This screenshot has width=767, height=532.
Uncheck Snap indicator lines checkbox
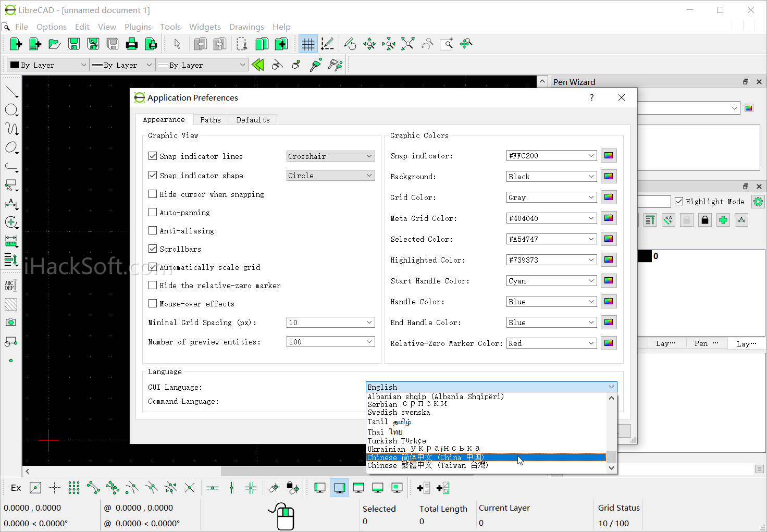tap(153, 156)
